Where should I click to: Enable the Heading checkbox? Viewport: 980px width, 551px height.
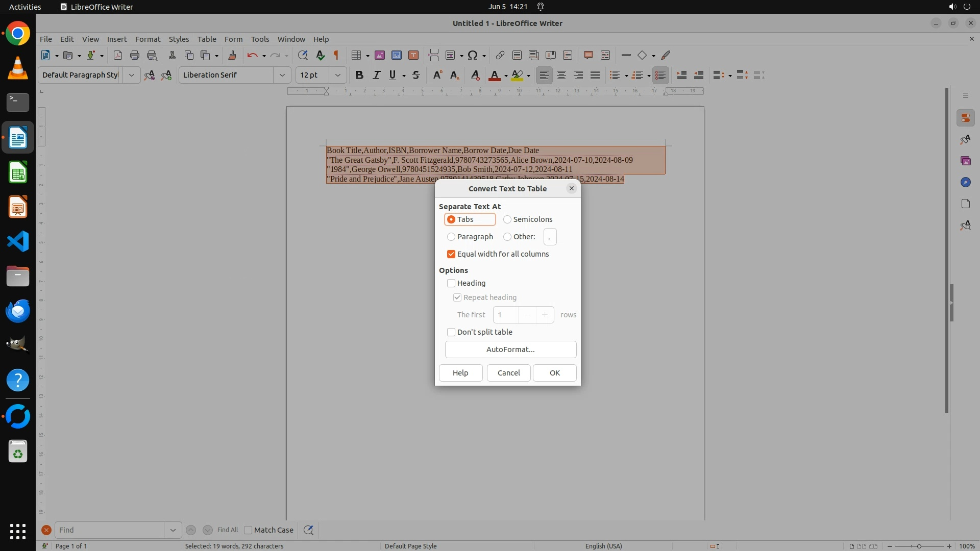451,283
